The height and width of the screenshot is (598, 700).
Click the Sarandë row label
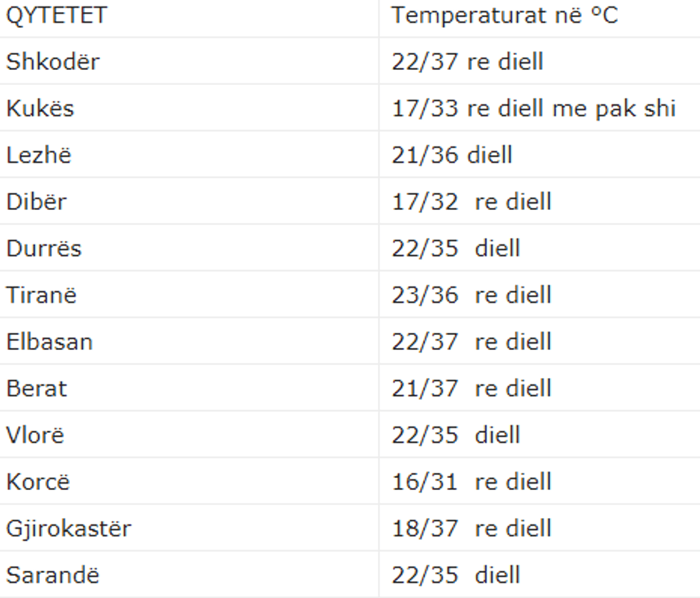53,575
